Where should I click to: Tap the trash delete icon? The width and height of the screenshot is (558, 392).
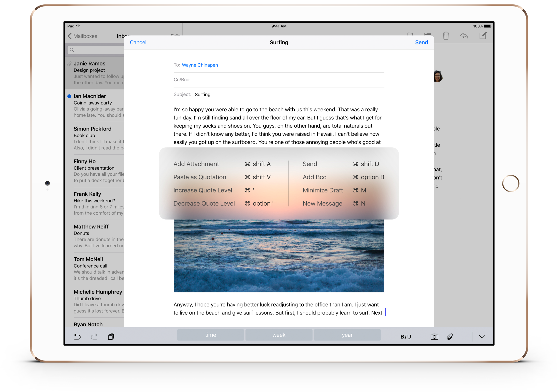tap(446, 36)
